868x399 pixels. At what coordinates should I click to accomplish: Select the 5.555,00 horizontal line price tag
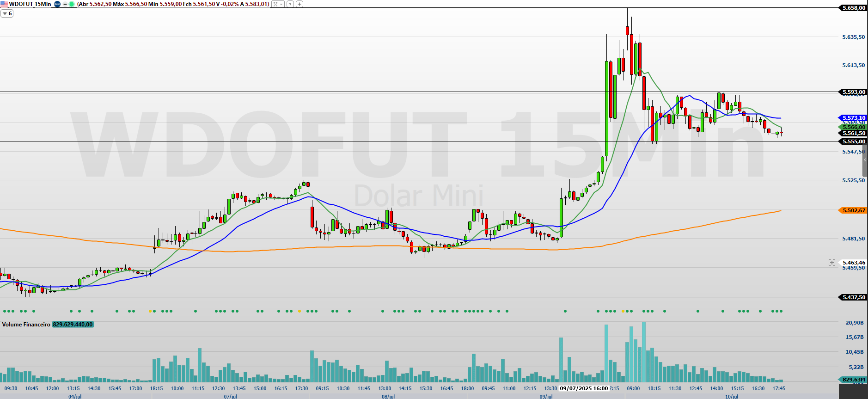[x=853, y=141]
